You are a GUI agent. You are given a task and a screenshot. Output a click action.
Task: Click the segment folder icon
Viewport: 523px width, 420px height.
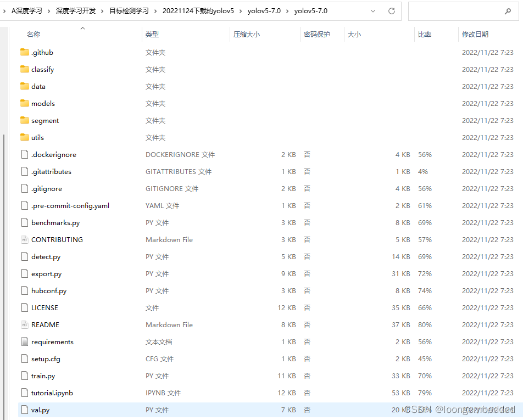[24, 120]
